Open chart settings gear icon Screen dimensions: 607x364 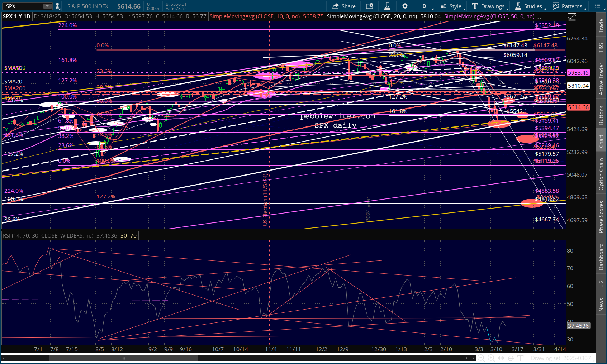pos(405,6)
